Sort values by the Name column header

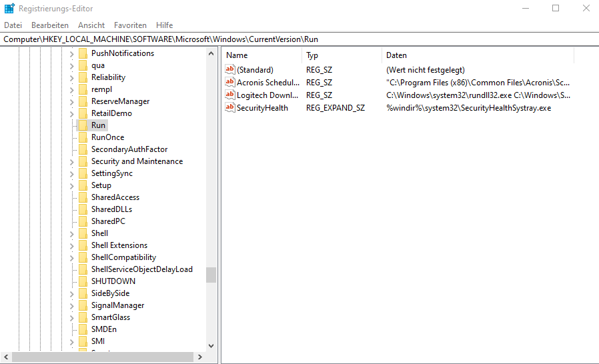tap(261, 55)
